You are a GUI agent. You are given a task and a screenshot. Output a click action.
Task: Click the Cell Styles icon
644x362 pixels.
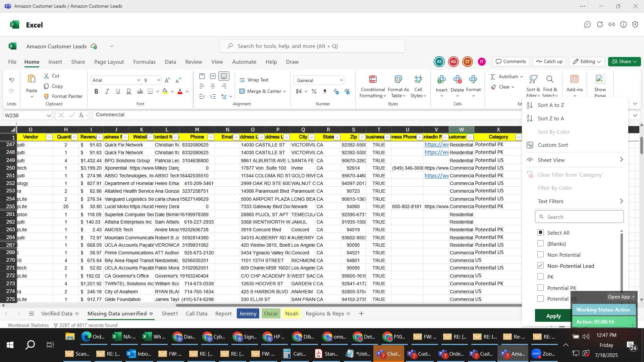pos(418,79)
